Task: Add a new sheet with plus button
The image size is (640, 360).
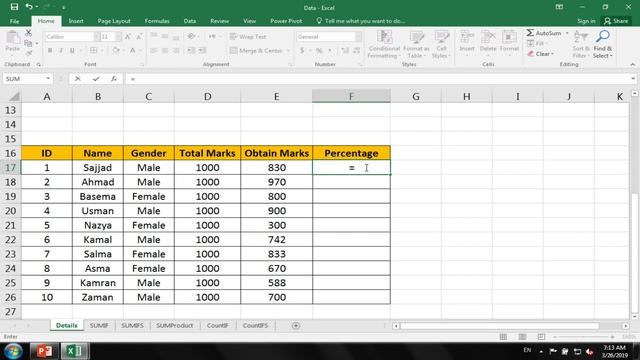Action: pos(296,325)
